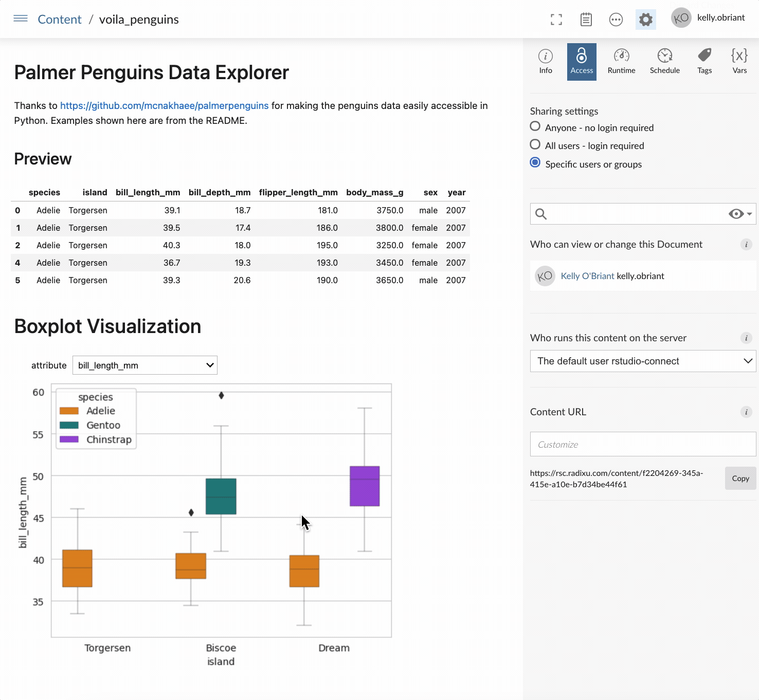
Task: Select All users - login required
Action: click(x=535, y=145)
